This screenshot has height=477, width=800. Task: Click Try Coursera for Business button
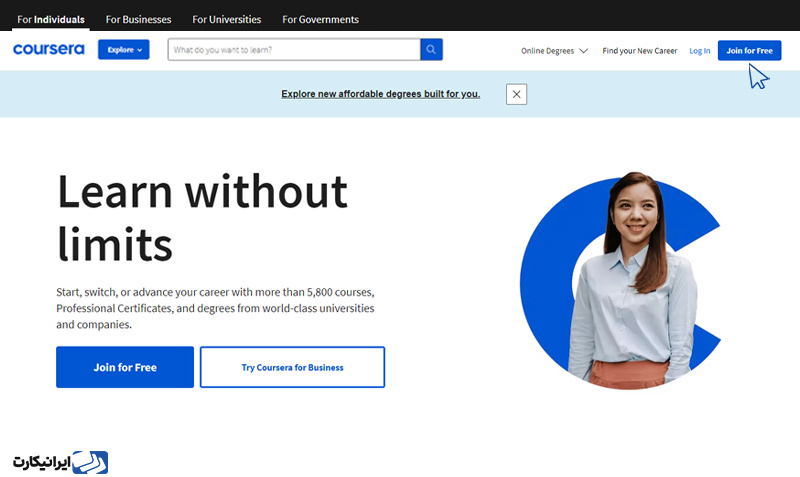coord(292,367)
